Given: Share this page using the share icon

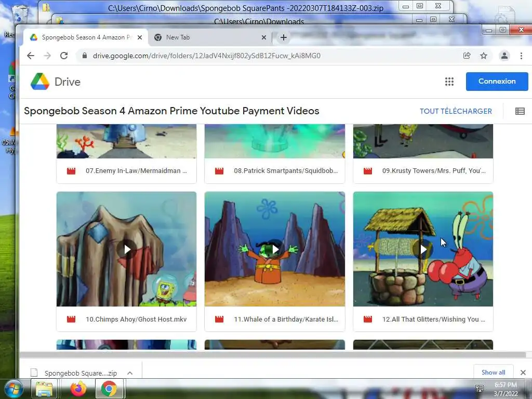Looking at the screenshot, I should click(467, 56).
